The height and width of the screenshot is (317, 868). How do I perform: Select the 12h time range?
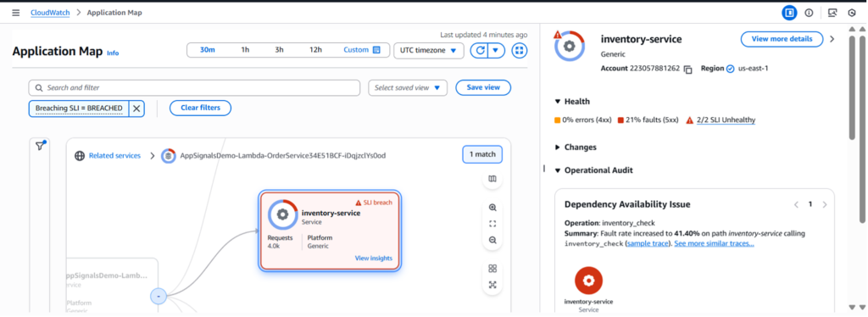pos(315,50)
